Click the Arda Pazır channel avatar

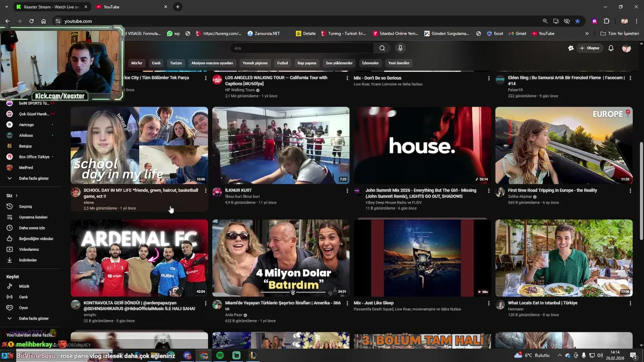pyautogui.click(x=217, y=305)
